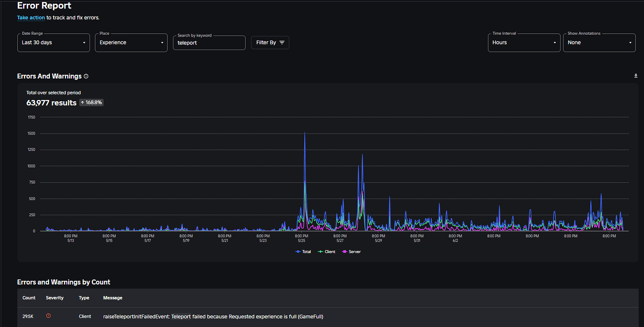
Task: Click the Message column header
Action: click(112, 298)
